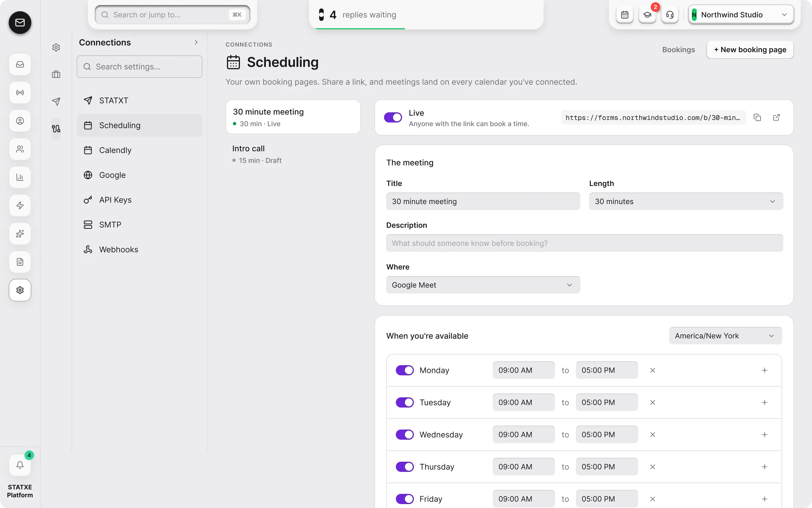Open the graduation cap icon with badge
The height and width of the screenshot is (508, 812).
(647, 15)
